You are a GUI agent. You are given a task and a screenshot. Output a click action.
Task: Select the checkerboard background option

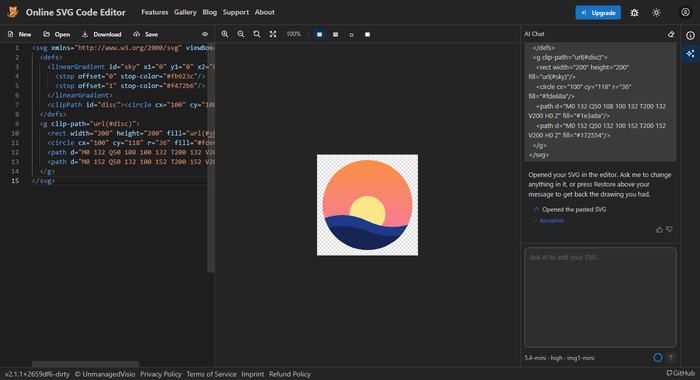pyautogui.click(x=319, y=34)
